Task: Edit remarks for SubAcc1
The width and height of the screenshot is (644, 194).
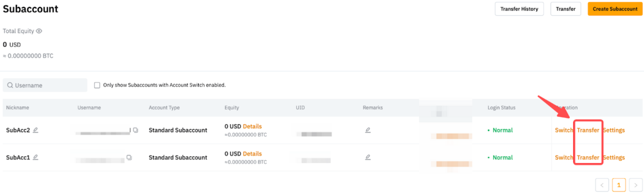Action: point(368,157)
